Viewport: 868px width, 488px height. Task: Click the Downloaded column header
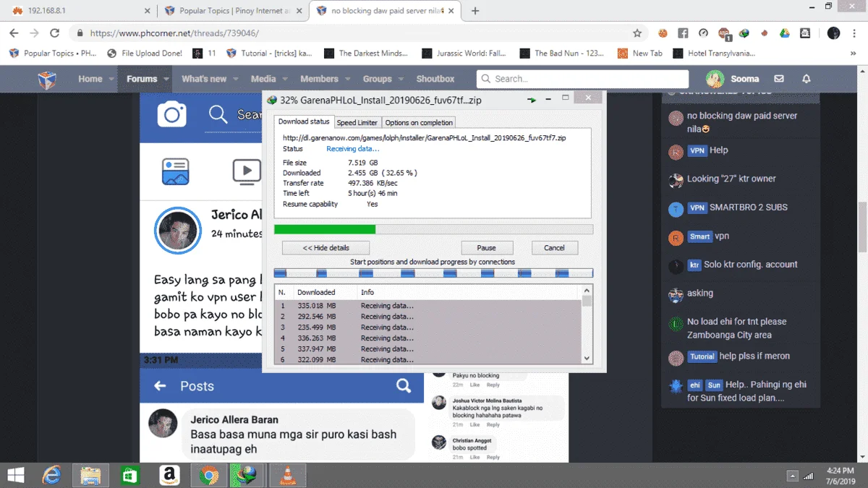(325, 292)
